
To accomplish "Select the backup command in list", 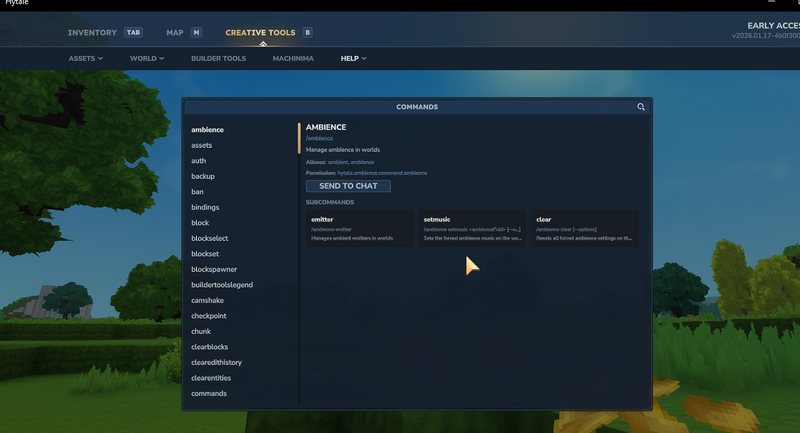I will tap(203, 176).
